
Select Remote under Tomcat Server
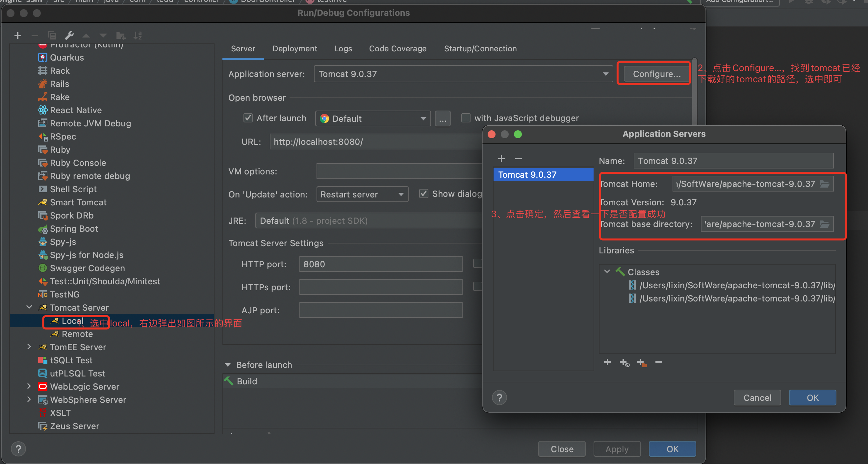(77, 334)
